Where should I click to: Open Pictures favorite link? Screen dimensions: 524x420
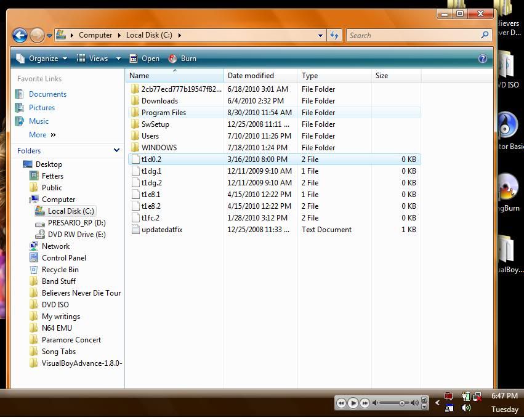pos(42,108)
